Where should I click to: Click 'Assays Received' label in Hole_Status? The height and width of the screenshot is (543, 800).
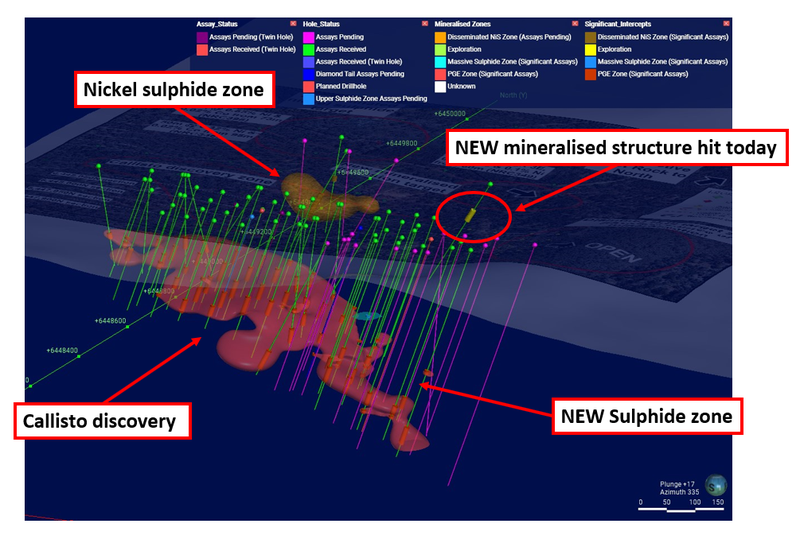tap(341, 50)
